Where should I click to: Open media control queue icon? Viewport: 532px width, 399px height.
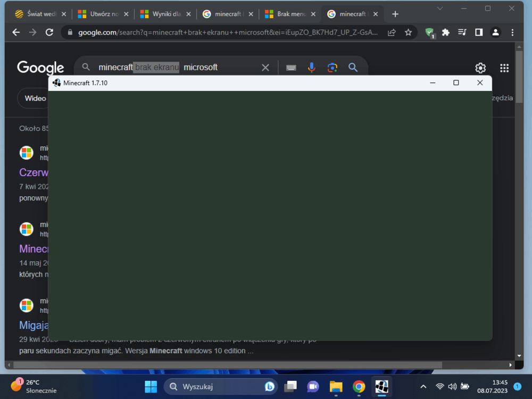point(462,32)
